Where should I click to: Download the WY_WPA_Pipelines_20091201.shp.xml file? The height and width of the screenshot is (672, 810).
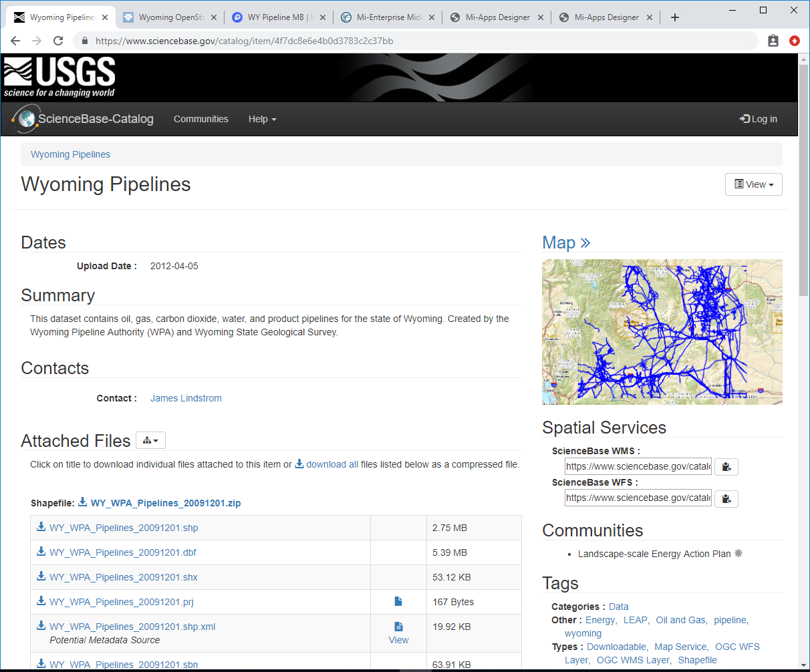point(132,627)
